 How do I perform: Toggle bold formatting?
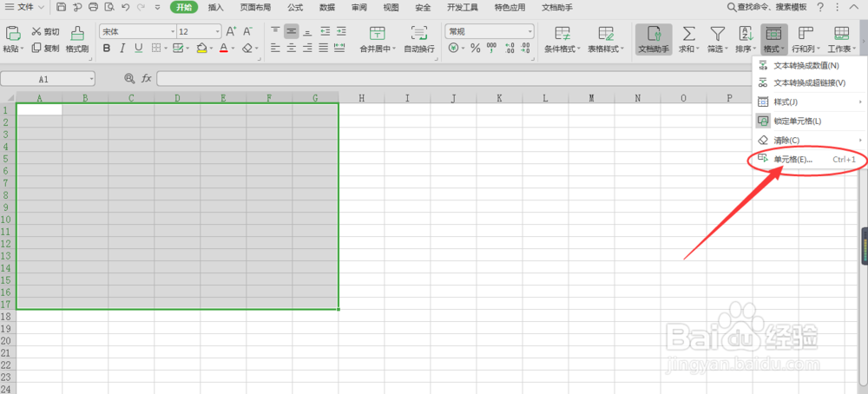pyautogui.click(x=107, y=48)
